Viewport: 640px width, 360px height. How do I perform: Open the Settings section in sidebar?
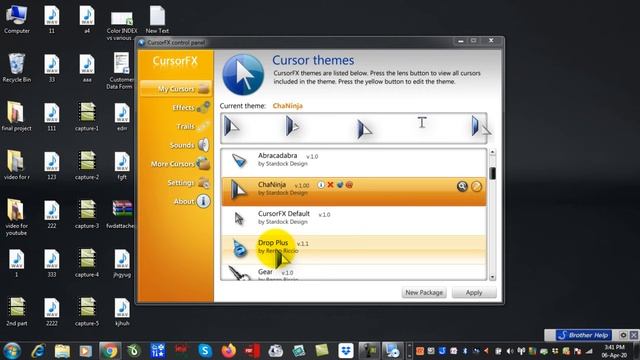(x=188, y=182)
